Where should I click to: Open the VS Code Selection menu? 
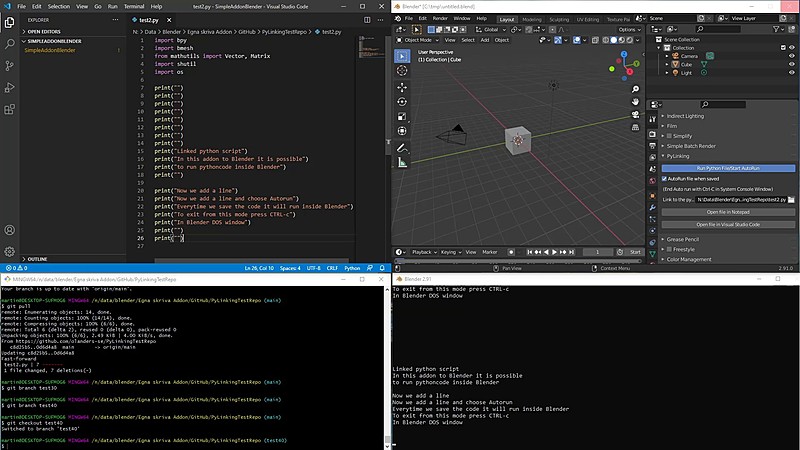(59, 7)
